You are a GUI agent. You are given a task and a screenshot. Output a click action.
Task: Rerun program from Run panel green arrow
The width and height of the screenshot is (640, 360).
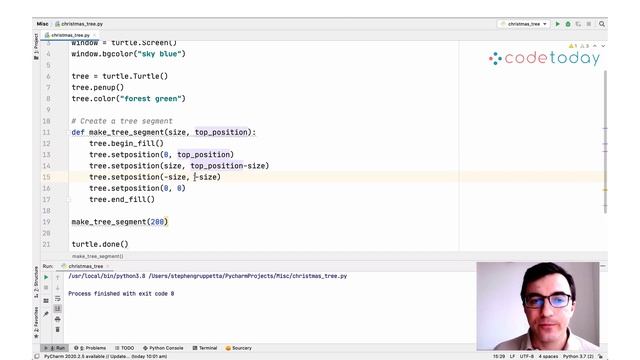pyautogui.click(x=46, y=277)
